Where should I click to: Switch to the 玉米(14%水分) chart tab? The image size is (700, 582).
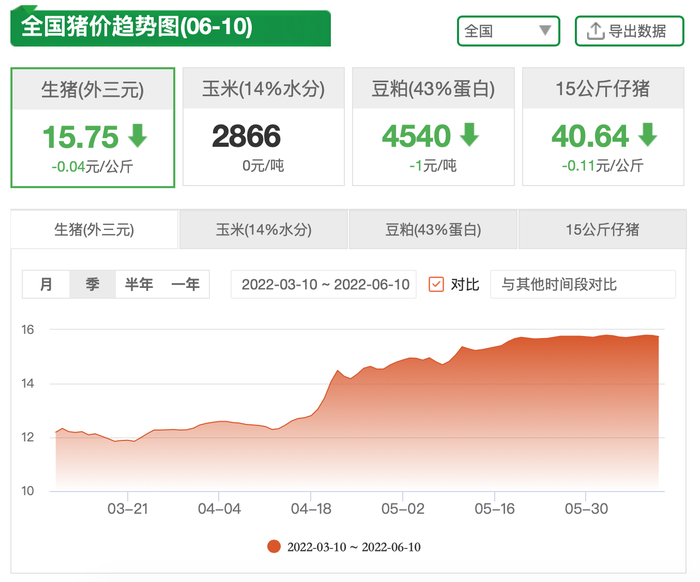coord(263,230)
